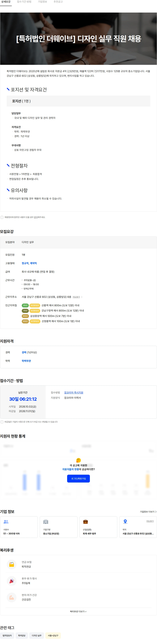Open 지도보기 link next to work address
This screenshot has width=157, height=644.
tap(76, 297)
